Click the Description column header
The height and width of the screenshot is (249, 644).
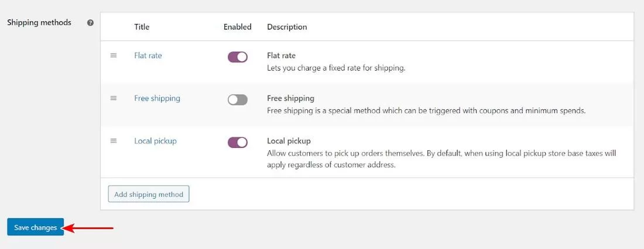pyautogui.click(x=287, y=27)
